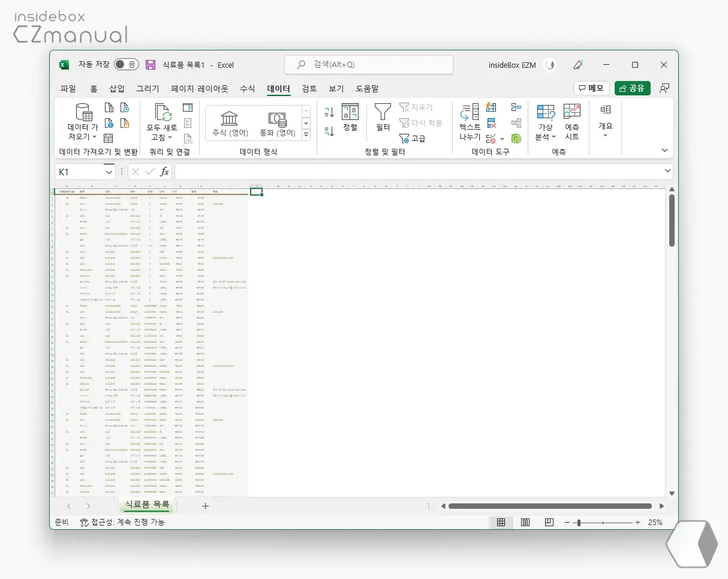Select the 식료품 목록 sheet tab
The height and width of the screenshot is (579, 728).
(147, 505)
